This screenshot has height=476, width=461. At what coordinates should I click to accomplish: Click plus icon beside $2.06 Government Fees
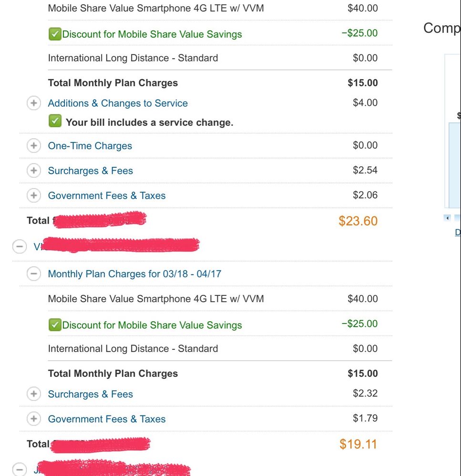(x=33, y=195)
